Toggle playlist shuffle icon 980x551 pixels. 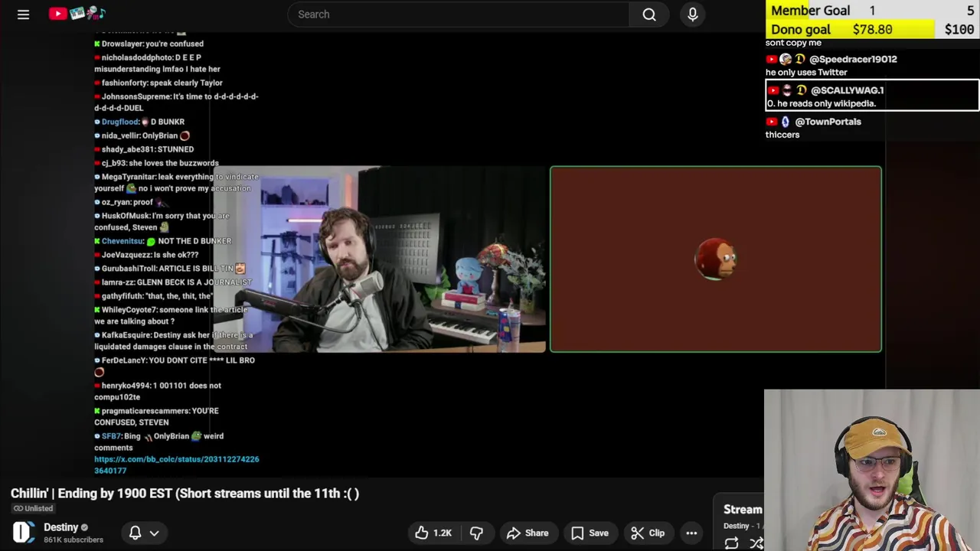click(x=756, y=543)
